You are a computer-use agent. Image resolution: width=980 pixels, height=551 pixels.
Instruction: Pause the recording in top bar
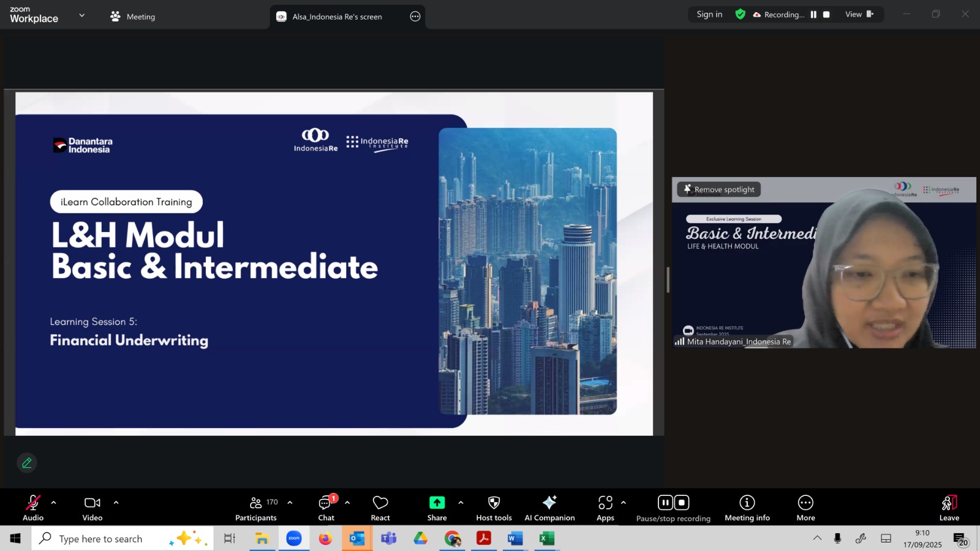[813, 15]
